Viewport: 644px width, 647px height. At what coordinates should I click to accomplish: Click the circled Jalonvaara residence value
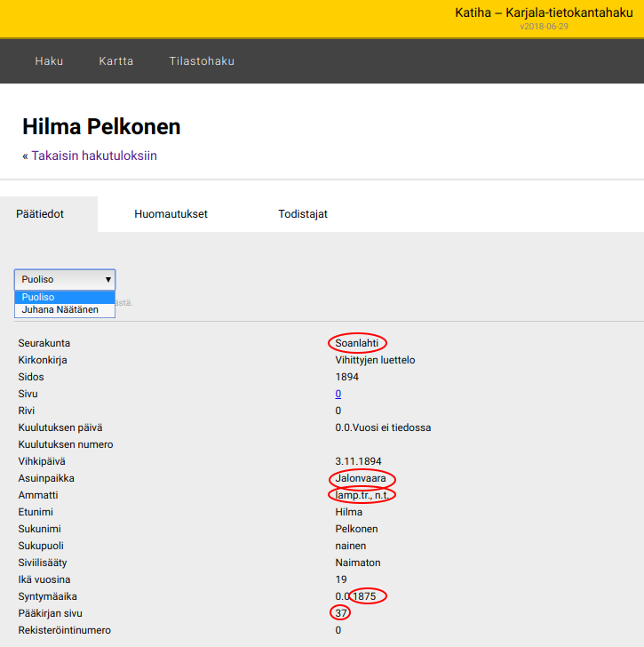tap(360, 478)
